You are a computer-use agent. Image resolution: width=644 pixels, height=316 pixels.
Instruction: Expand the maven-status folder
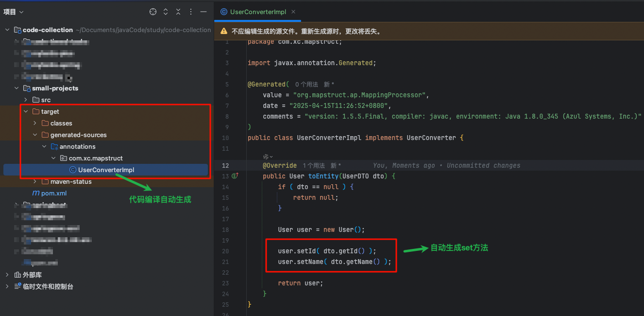(x=35, y=181)
